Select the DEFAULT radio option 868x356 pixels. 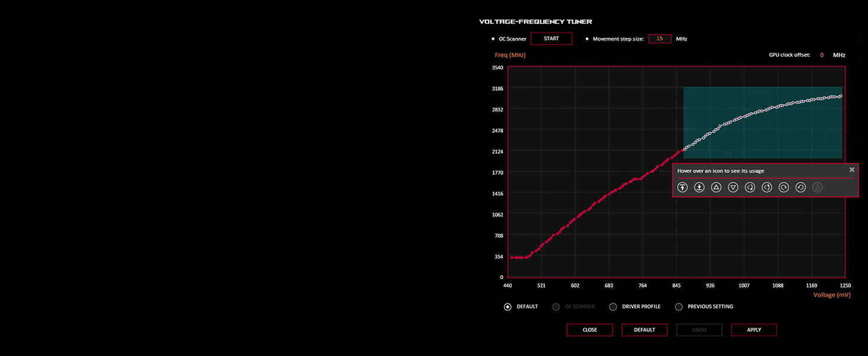pos(508,307)
